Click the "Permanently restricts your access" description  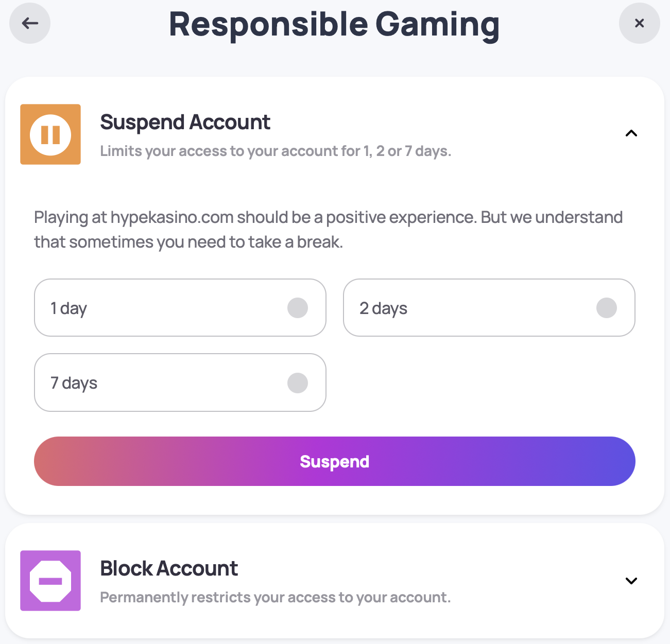276,598
